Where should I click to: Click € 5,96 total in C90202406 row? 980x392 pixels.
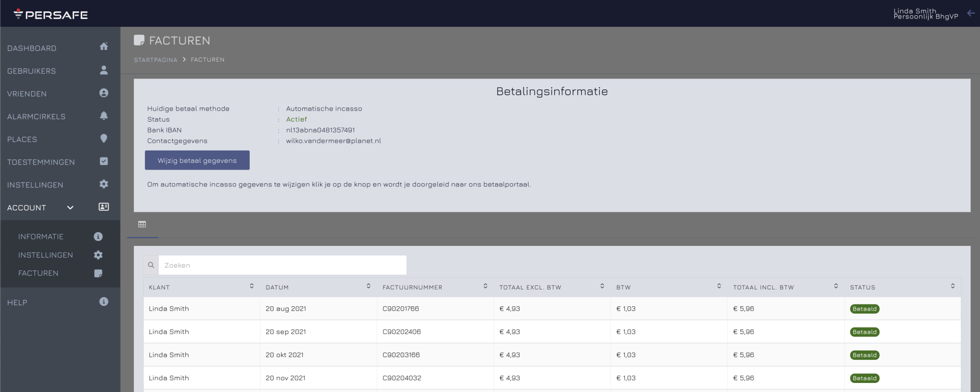point(743,332)
